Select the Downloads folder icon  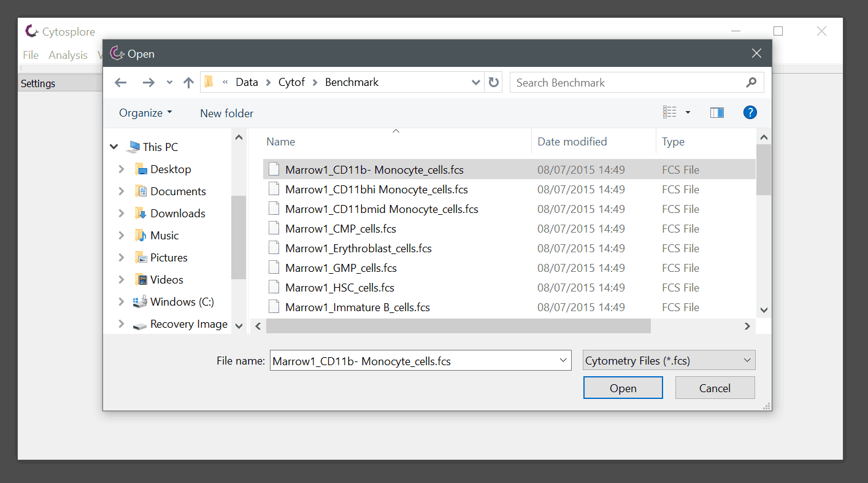(x=140, y=214)
